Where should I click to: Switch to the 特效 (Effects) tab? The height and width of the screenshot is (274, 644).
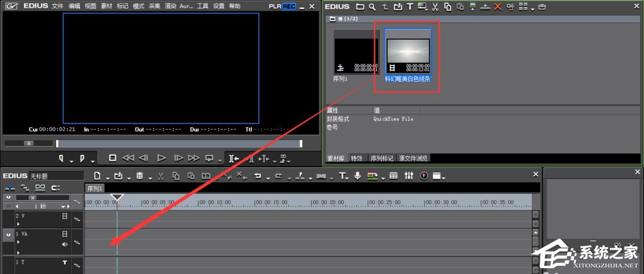click(356, 158)
